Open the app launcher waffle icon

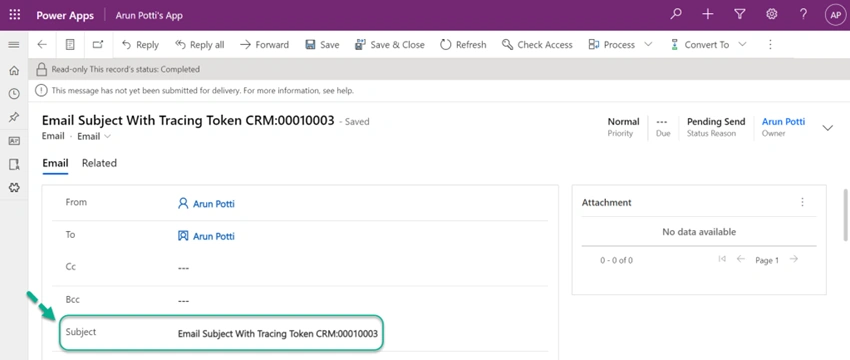(x=15, y=15)
